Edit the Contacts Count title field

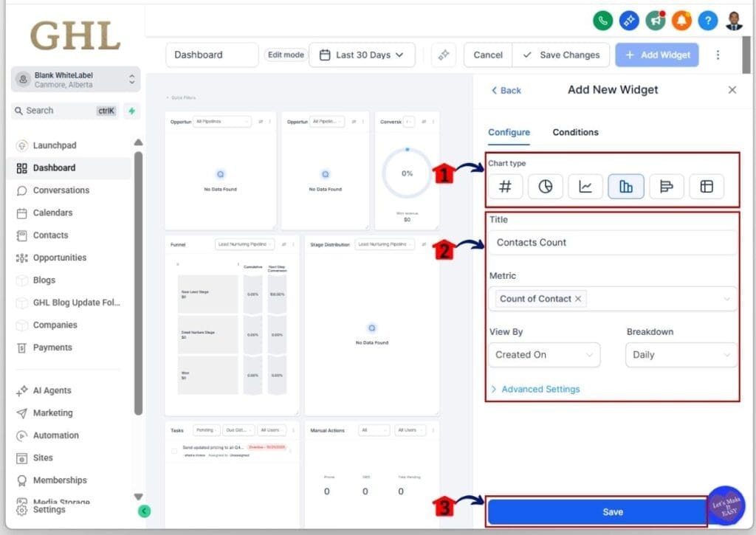pyautogui.click(x=612, y=242)
